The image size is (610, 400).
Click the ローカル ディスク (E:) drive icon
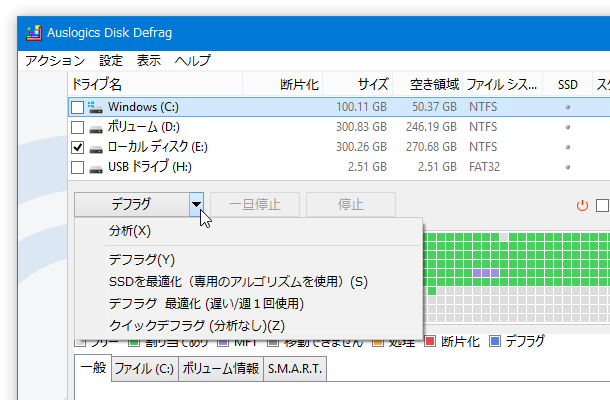tap(96, 149)
